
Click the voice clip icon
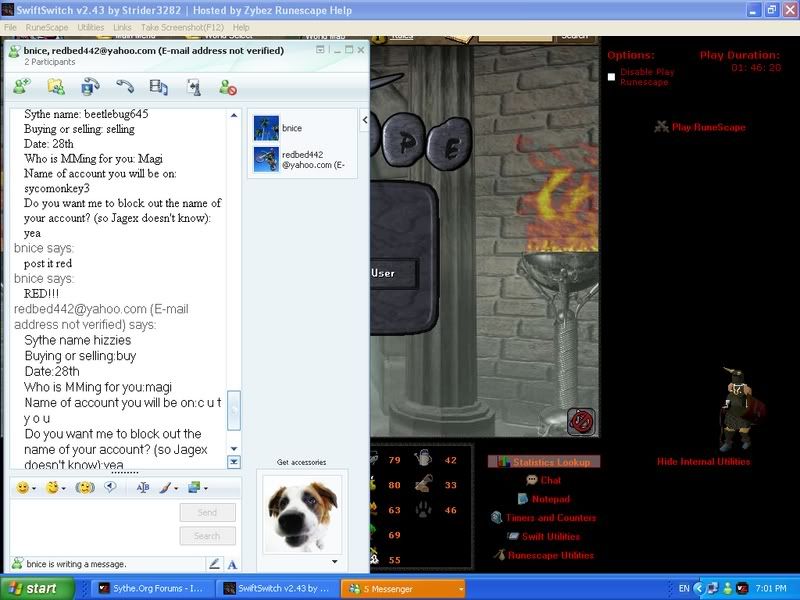tap(110, 488)
